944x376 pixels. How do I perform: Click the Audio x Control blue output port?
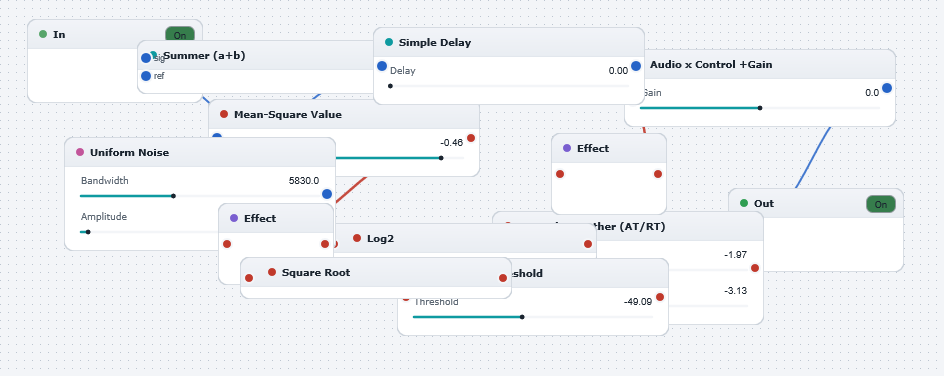click(x=887, y=88)
